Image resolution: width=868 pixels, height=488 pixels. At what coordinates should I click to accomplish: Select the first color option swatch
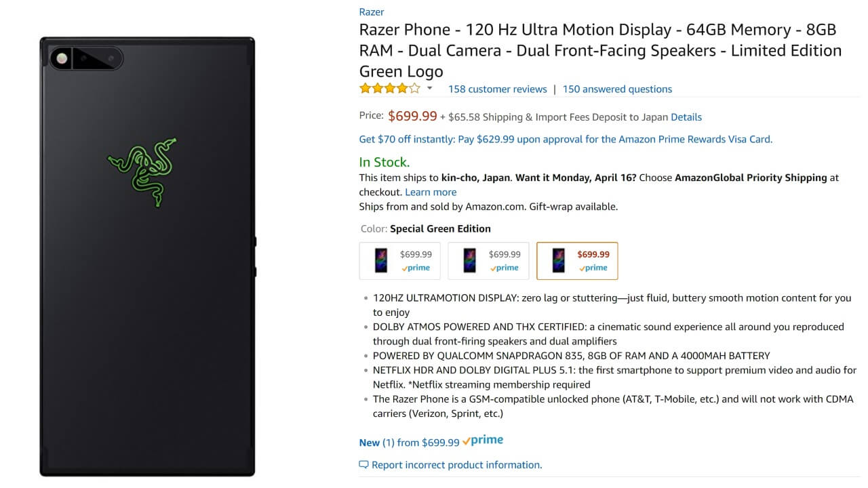click(x=399, y=261)
